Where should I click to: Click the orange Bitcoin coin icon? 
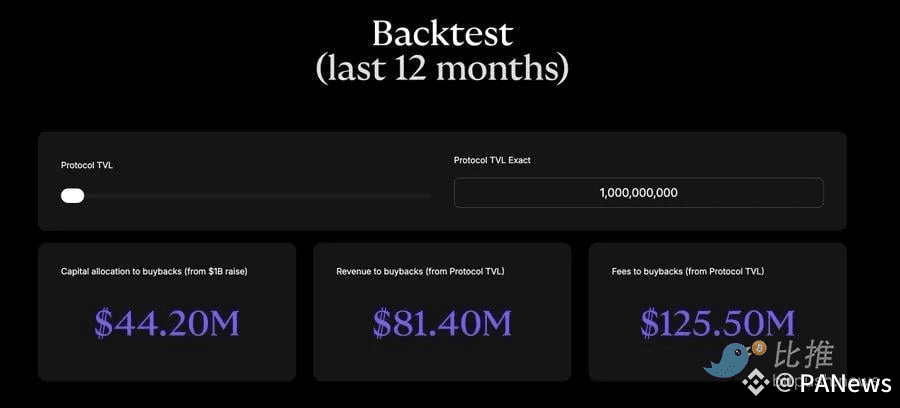pos(759,347)
